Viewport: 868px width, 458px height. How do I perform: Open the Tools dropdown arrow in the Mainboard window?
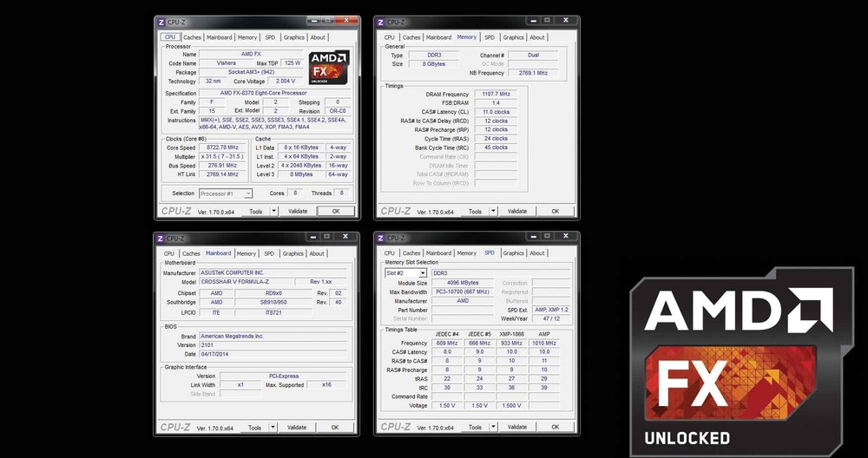(x=273, y=428)
